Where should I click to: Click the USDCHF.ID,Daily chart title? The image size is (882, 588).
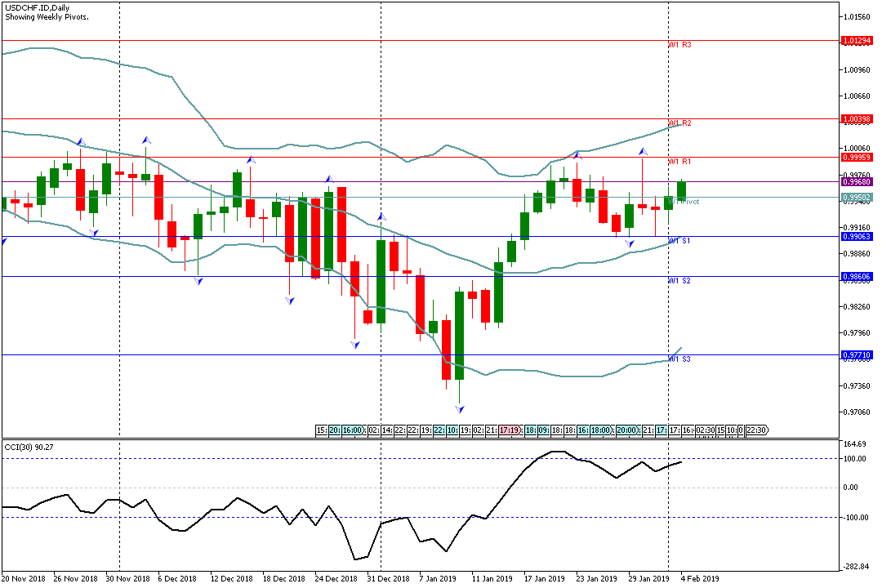tap(38, 8)
